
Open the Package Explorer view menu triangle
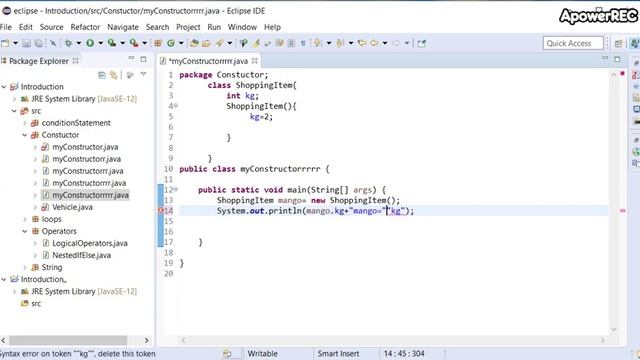click(143, 74)
